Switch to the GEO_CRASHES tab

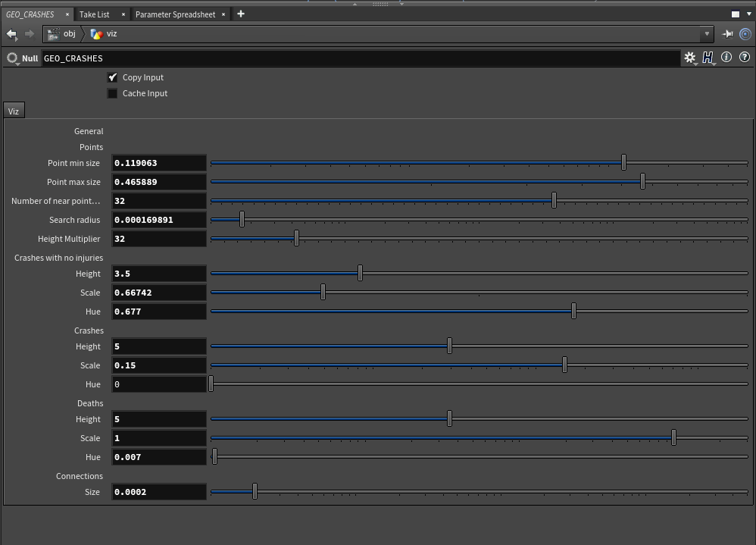point(30,14)
